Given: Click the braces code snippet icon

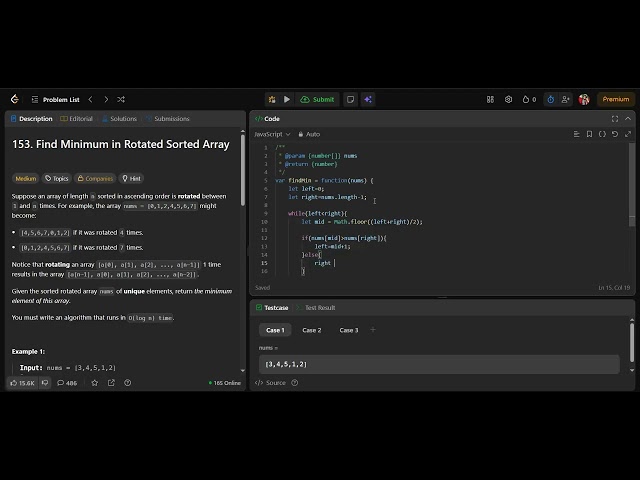Looking at the screenshot, I should [x=602, y=134].
